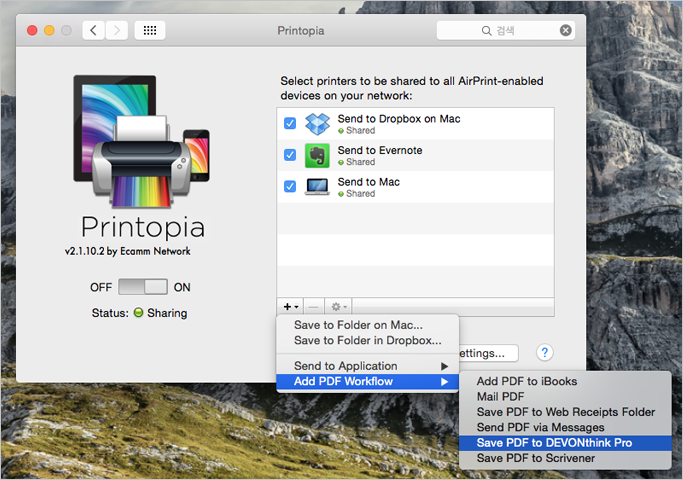The height and width of the screenshot is (480, 683).
Task: Choose Save PDF to Web Receipts Folder
Action: coord(565,412)
